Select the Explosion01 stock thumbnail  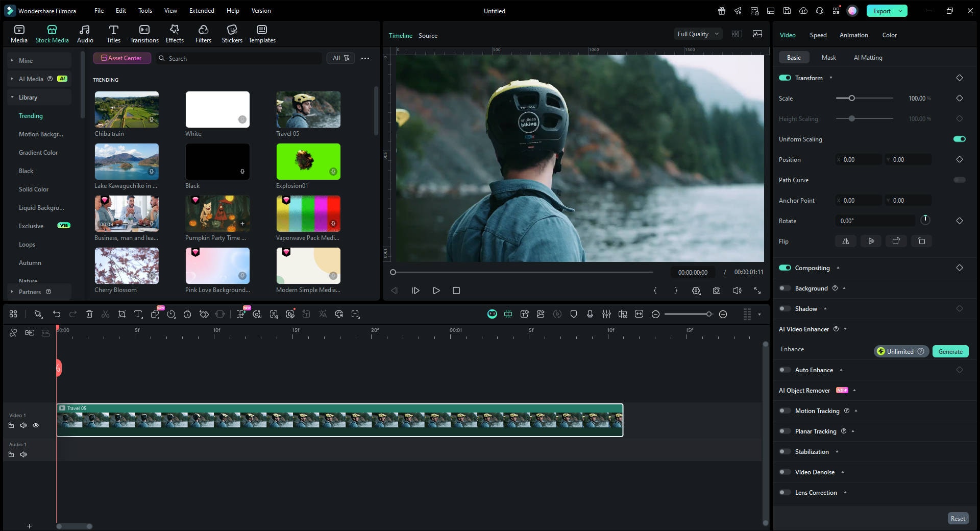point(308,161)
